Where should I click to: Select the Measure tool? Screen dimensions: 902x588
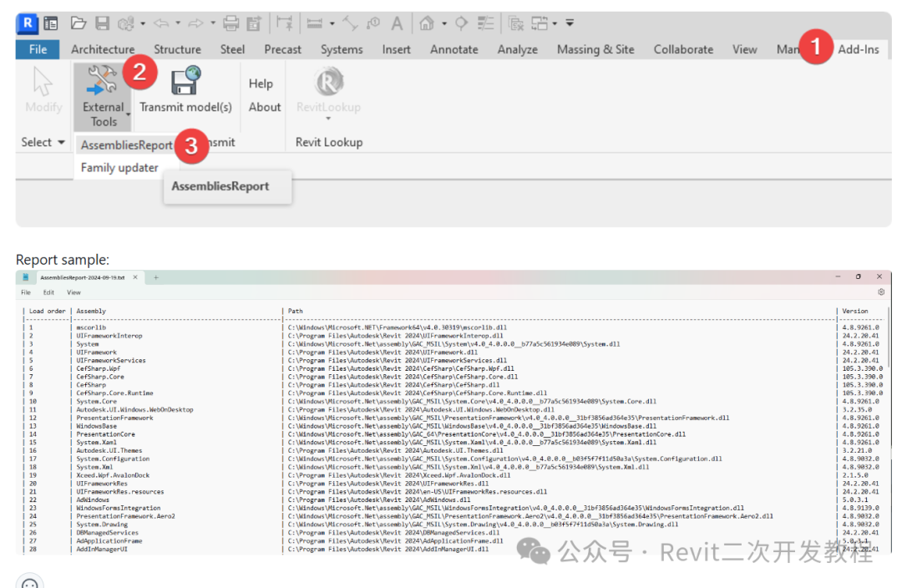click(x=316, y=23)
